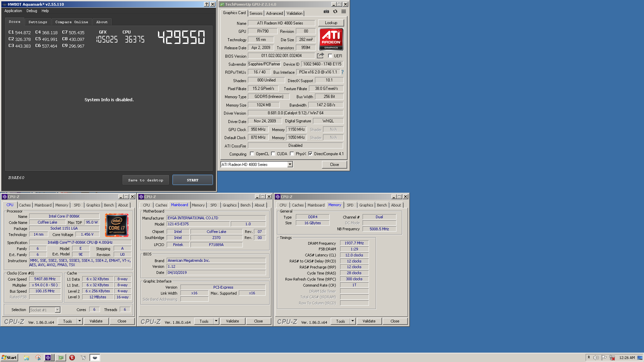The width and height of the screenshot is (644, 362).
Task: Open SPD tab in the Memory CPU-Z window
Action: click(x=350, y=205)
